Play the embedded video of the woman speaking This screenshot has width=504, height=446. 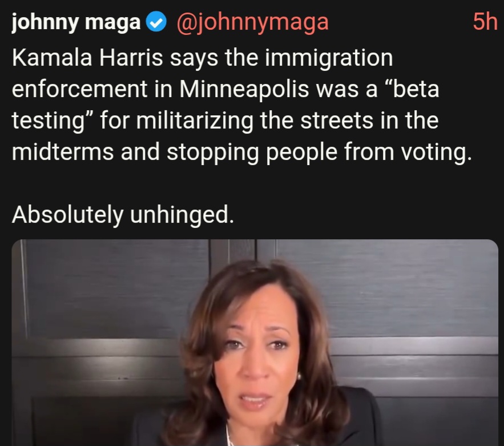coord(255,343)
